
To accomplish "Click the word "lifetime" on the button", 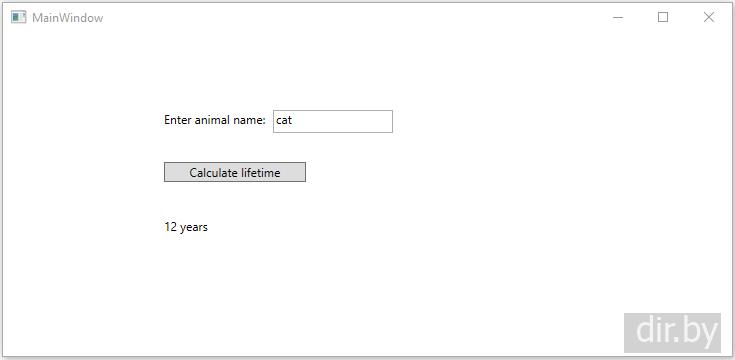I will 261,172.
